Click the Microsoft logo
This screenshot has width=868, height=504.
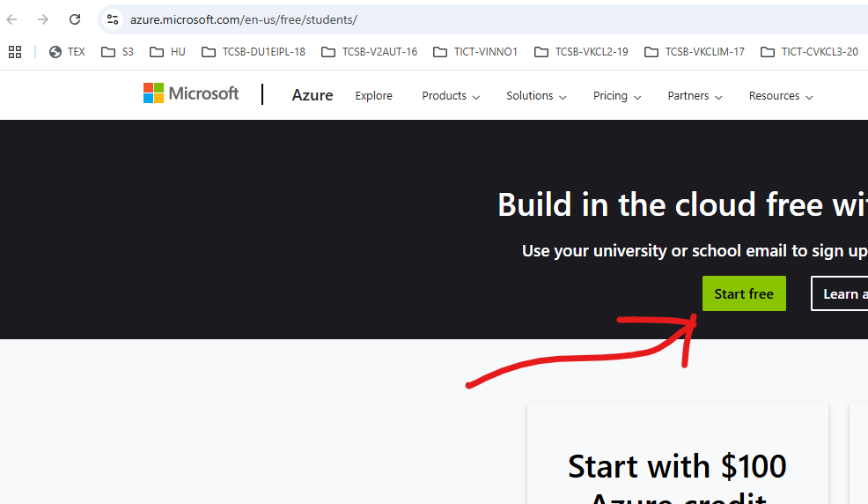pyautogui.click(x=191, y=93)
